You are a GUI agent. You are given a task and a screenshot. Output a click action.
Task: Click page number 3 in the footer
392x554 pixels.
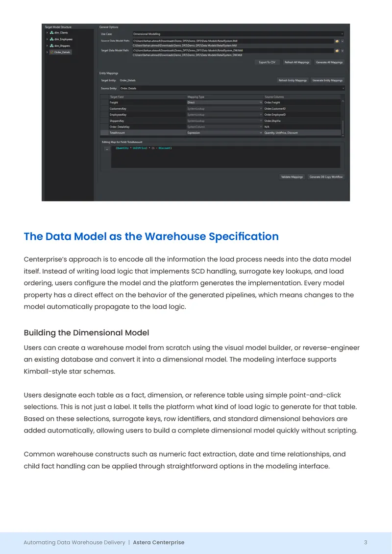(x=366, y=542)
